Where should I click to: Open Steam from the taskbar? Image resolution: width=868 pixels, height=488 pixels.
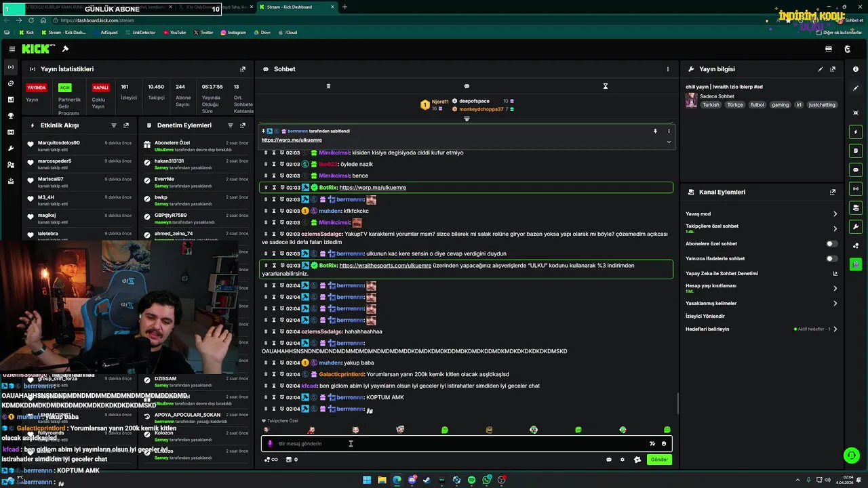(x=427, y=480)
